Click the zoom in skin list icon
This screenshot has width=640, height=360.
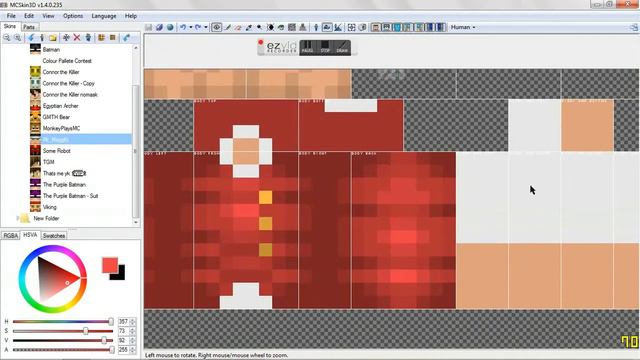click(x=18, y=38)
